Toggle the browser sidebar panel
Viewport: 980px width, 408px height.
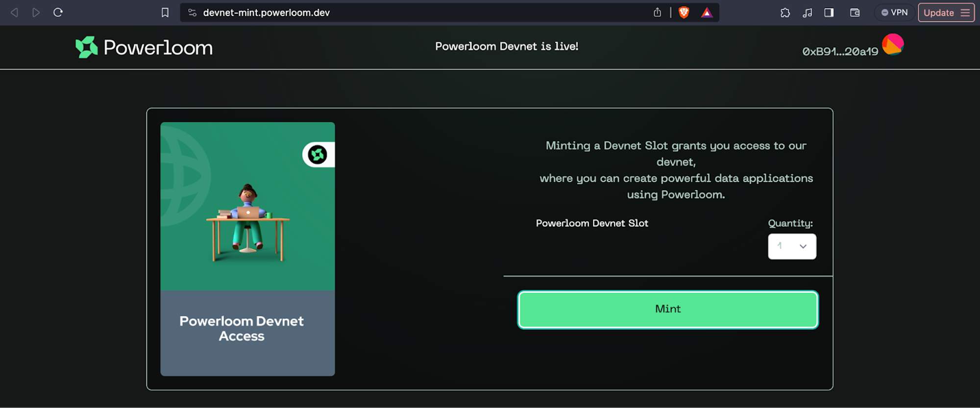(829, 13)
